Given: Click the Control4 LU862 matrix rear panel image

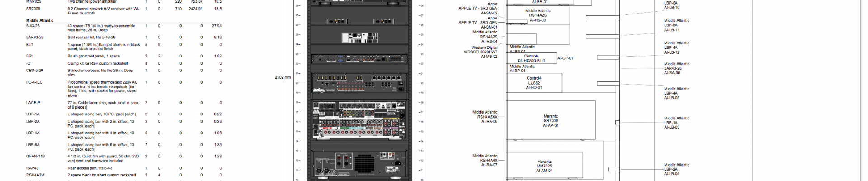Looking at the screenshot, I should [x=359, y=84].
